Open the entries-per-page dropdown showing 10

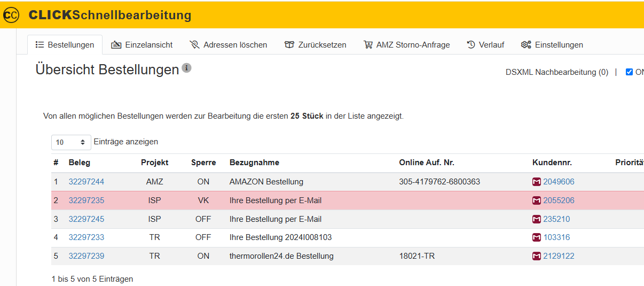pos(71,142)
